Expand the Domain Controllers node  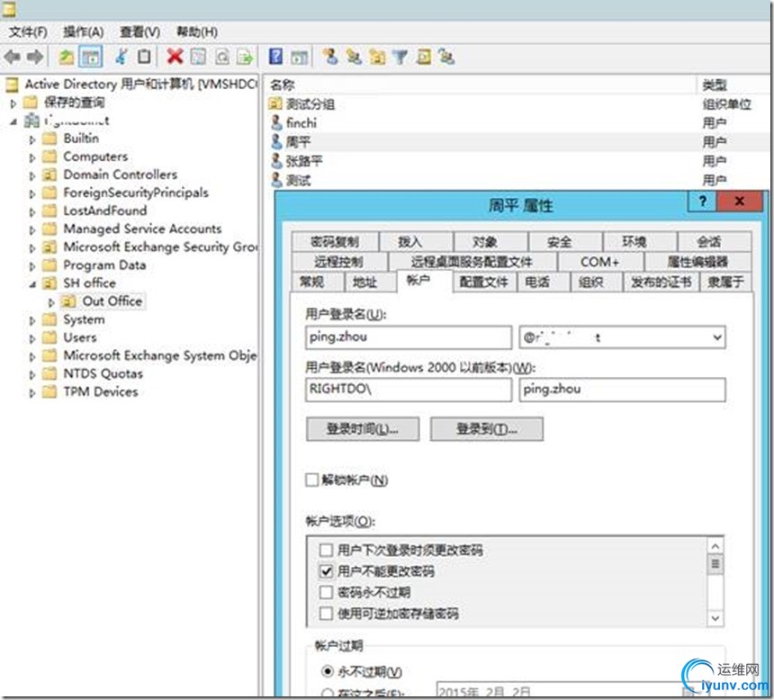click(32, 175)
